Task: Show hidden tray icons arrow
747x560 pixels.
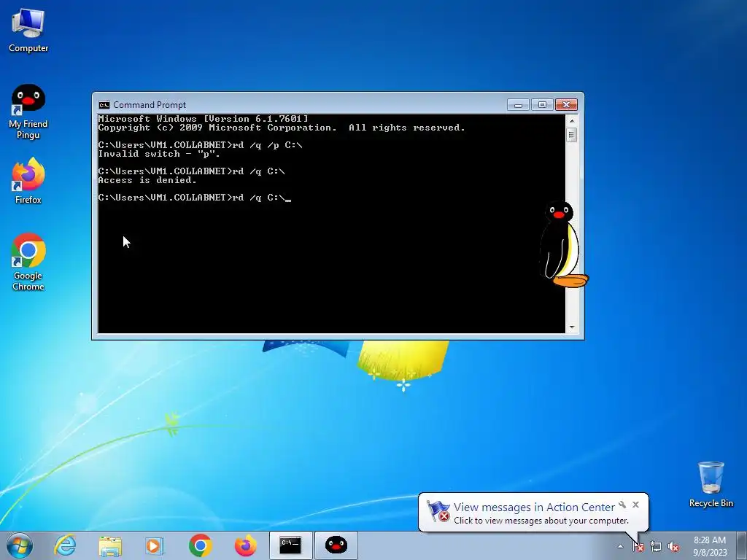Action: pos(620,546)
